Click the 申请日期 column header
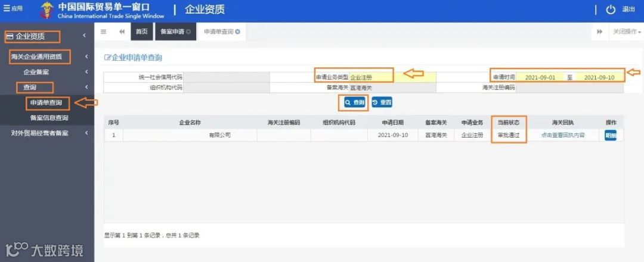The image size is (644, 262). (x=392, y=123)
